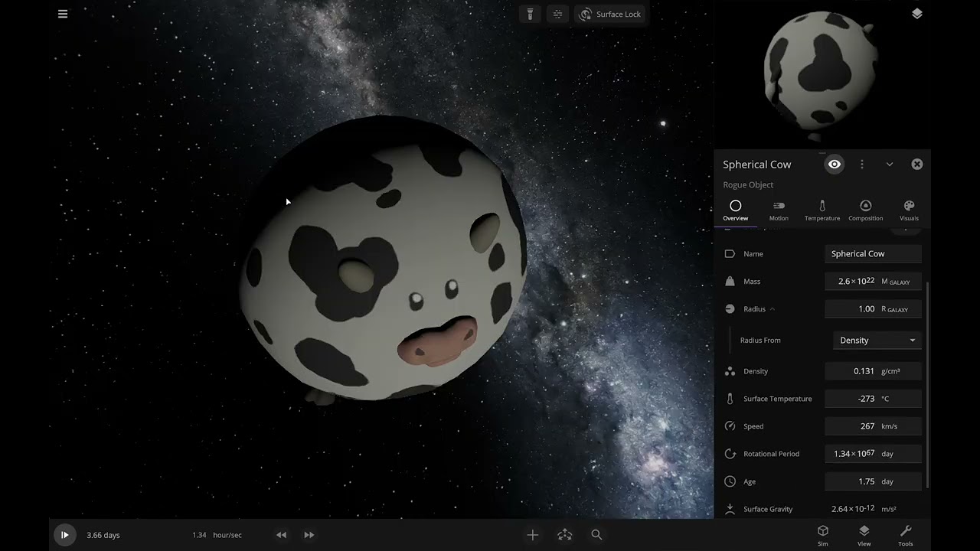Click the Surface Gravity down-arrow icon
Viewport: 980px width, 551px height.
730,509
